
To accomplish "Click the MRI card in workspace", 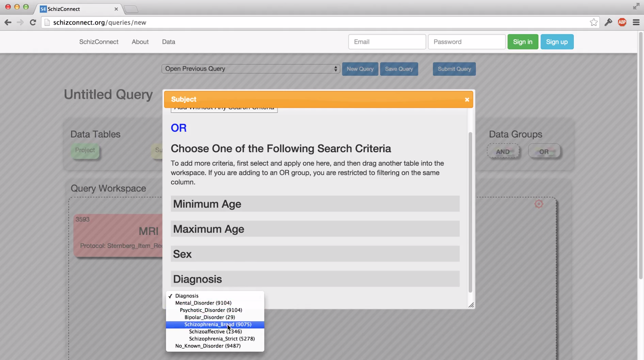I will point(118,235).
